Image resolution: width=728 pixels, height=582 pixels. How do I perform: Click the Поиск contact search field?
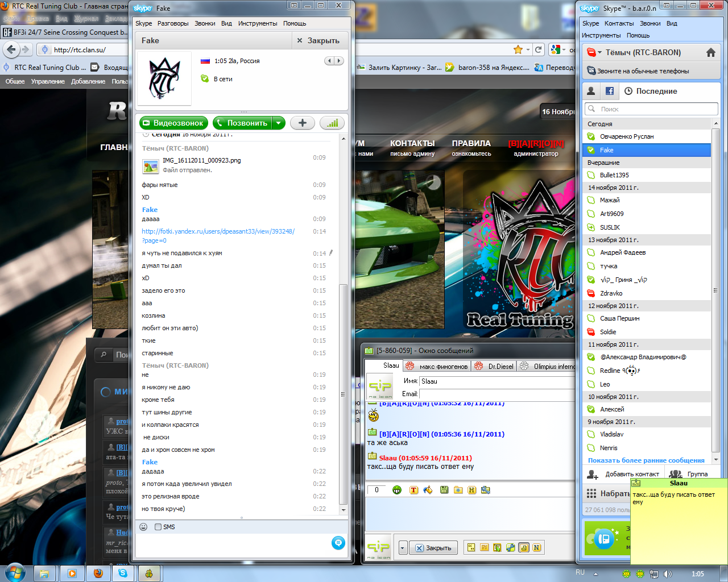click(x=651, y=109)
